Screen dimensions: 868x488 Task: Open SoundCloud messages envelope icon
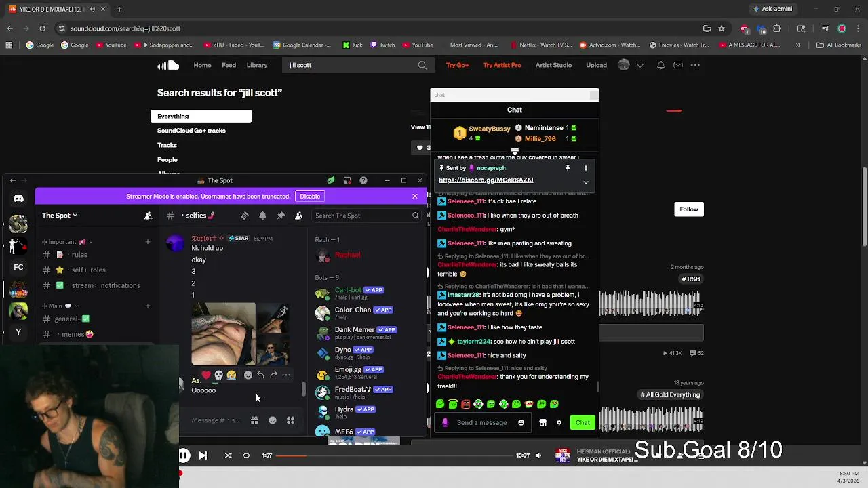[x=677, y=65]
